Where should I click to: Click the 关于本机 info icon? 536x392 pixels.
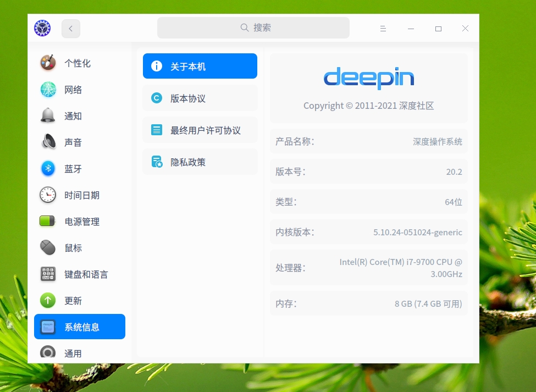[157, 66]
